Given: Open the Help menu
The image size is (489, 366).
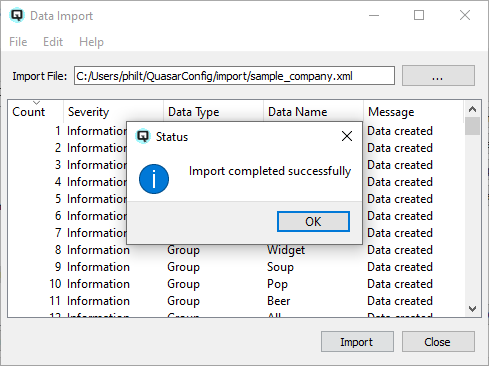Looking at the screenshot, I should tap(91, 42).
